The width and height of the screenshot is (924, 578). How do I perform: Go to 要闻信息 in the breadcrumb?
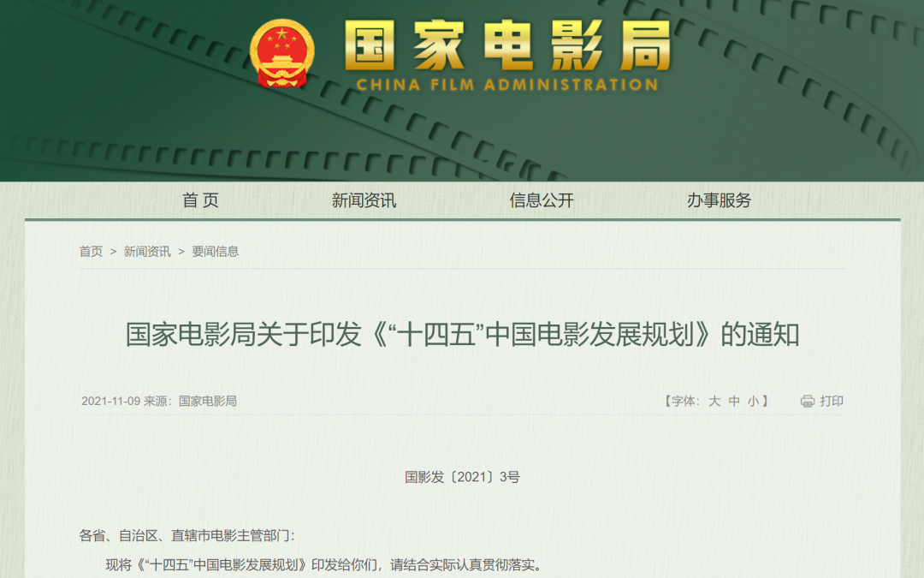pyautogui.click(x=216, y=252)
